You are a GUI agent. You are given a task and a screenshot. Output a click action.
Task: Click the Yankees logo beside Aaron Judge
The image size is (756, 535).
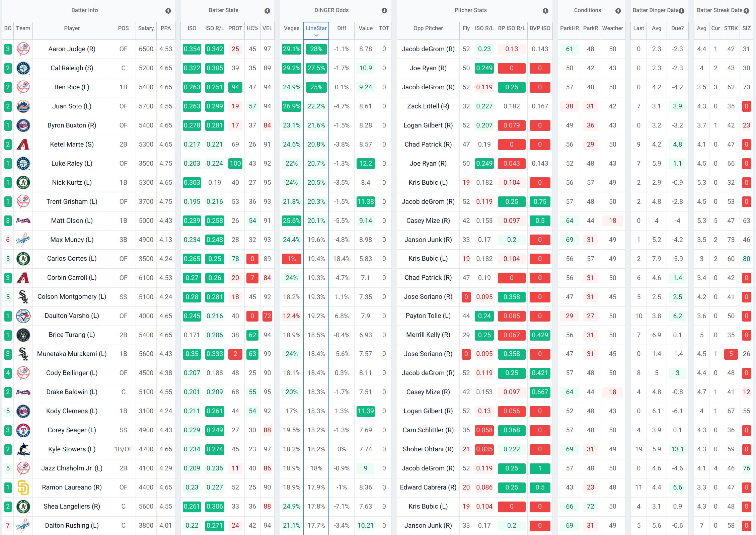23,49
